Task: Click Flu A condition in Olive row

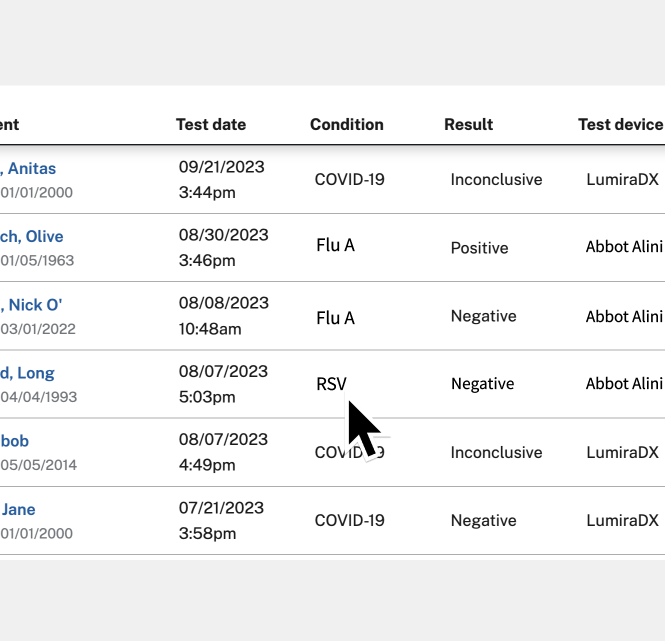Action: tap(335, 245)
